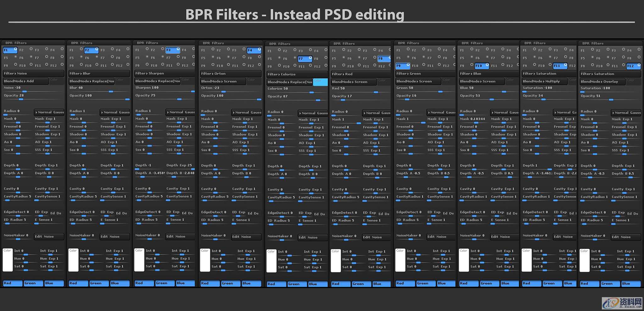Toggle Green channel button in Orton filter panel
Viewport: 644px width, 311px height.
230,283
